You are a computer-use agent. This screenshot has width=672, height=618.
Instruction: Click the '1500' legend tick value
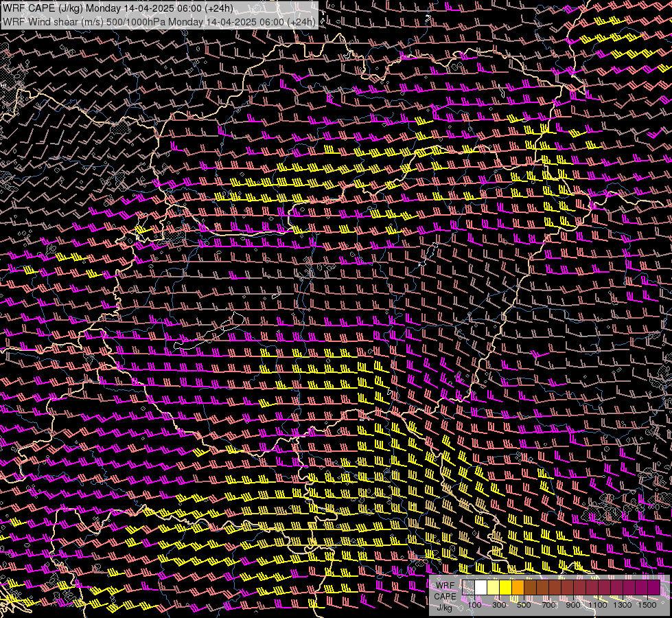(x=647, y=605)
